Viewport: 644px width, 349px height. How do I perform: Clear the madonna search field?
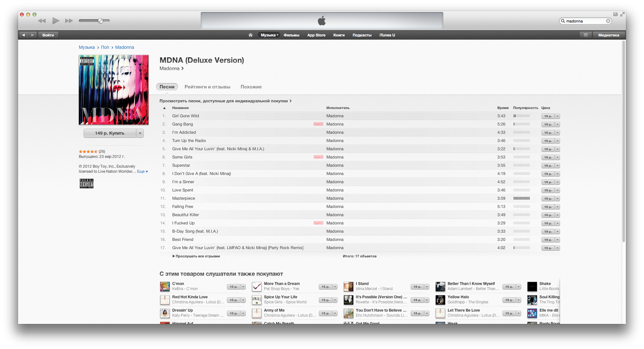click(608, 21)
